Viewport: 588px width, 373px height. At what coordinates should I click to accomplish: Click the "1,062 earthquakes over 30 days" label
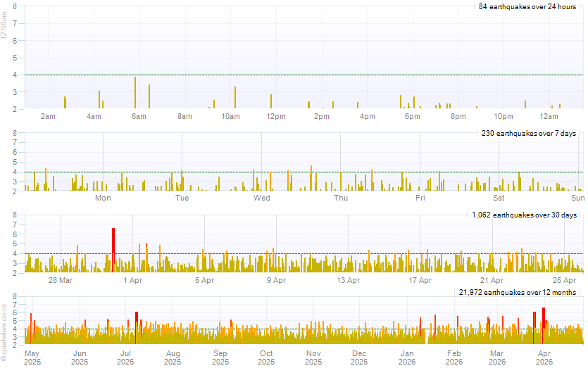[x=523, y=215]
